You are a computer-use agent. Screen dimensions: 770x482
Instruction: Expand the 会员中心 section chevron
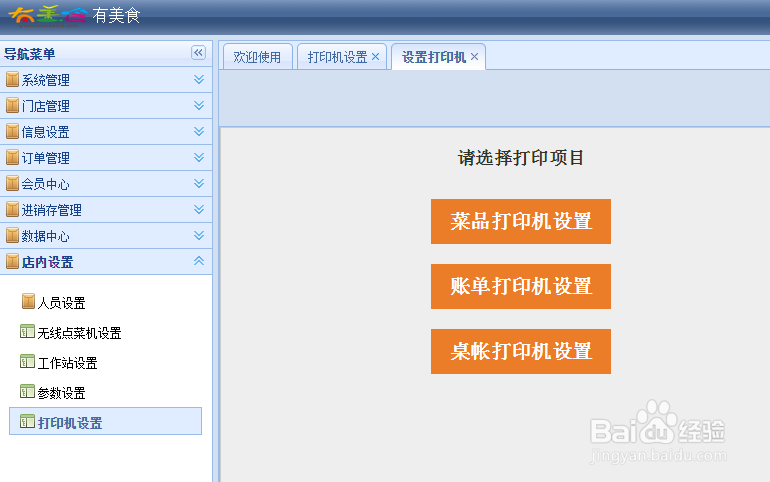(x=199, y=184)
